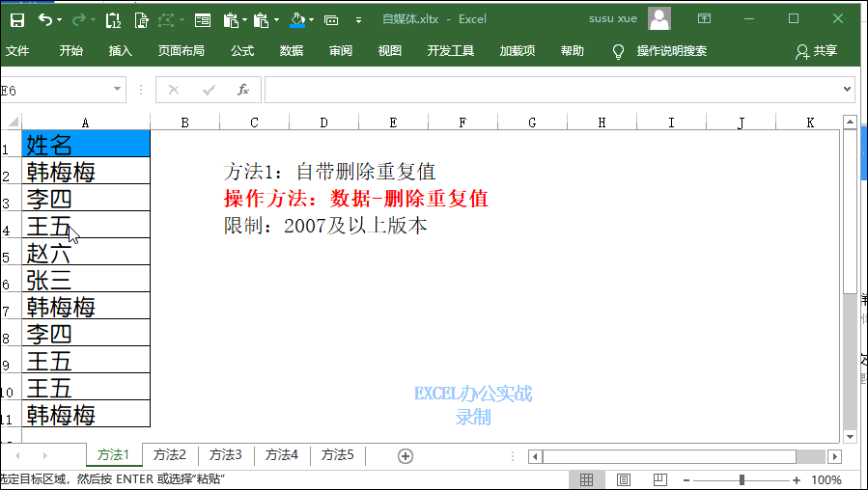Click the fill color paint bucket icon
The height and width of the screenshot is (490, 868).
coord(297,20)
